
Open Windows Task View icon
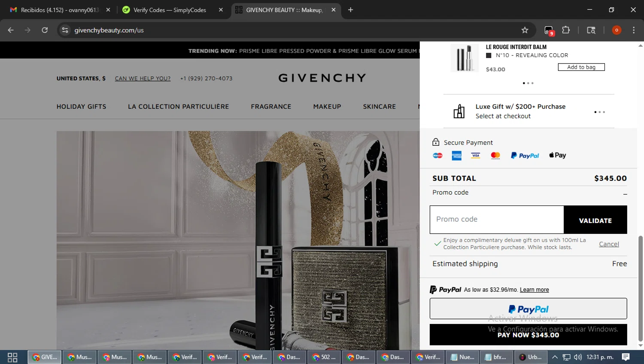tap(12, 357)
